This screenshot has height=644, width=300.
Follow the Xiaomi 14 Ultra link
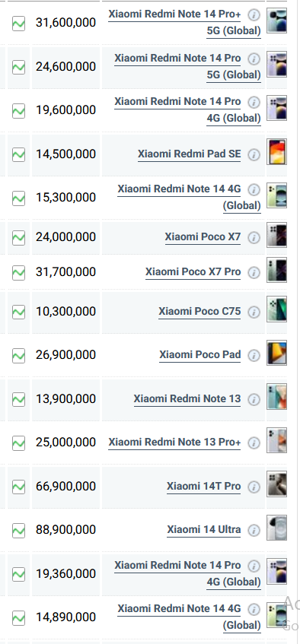click(204, 530)
